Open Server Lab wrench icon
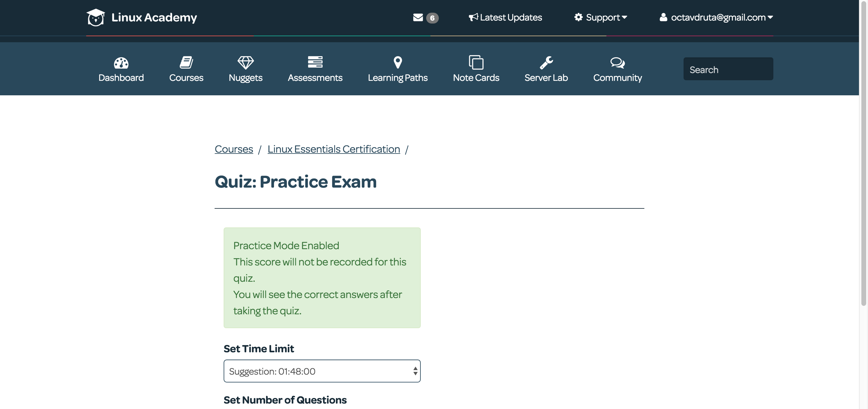The width and height of the screenshot is (868, 409). point(546,63)
